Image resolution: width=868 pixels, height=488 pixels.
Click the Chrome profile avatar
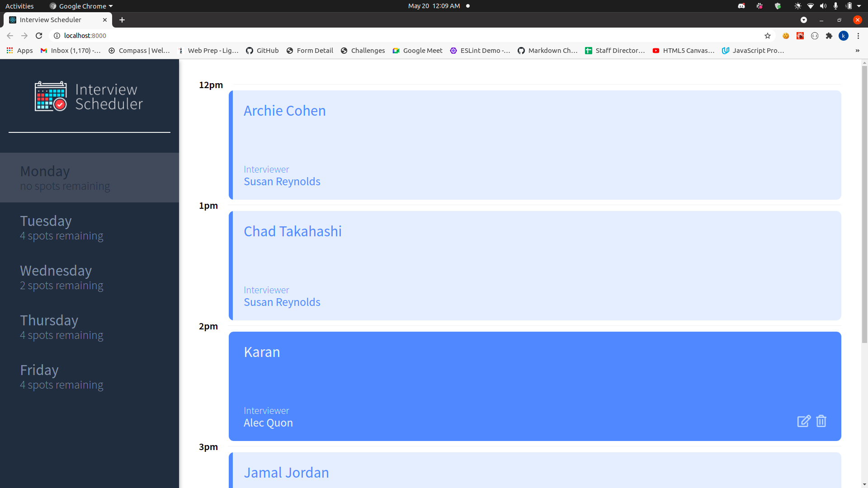point(844,36)
